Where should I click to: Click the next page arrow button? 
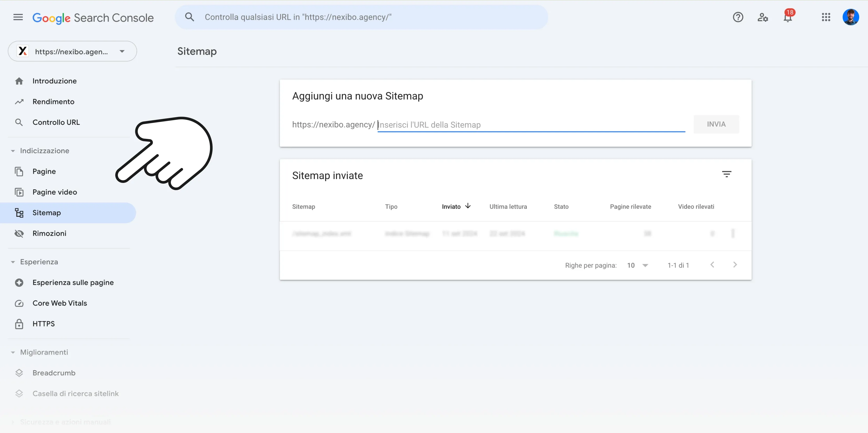tap(734, 264)
